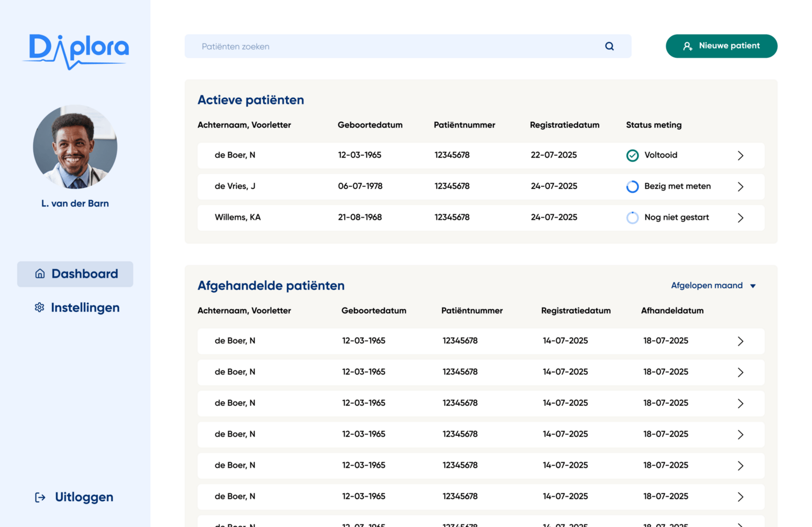Go to the Dashboard menu item
The width and height of the screenshot is (812, 527).
pos(84,274)
